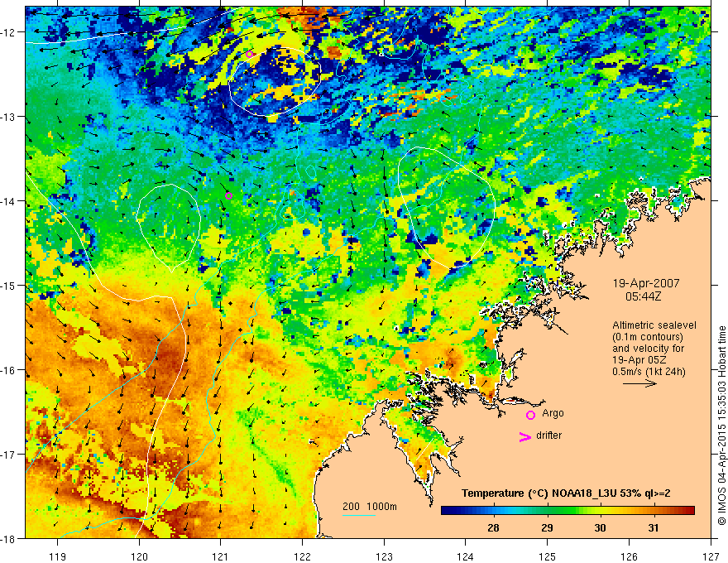Click the color bar value '30'

tap(600, 527)
